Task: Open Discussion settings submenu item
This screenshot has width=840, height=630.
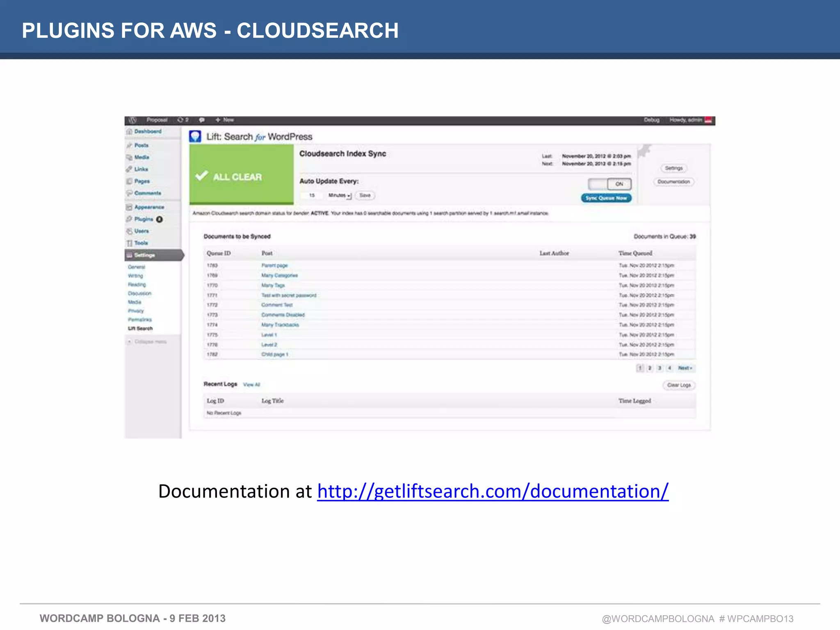Action: (x=140, y=294)
